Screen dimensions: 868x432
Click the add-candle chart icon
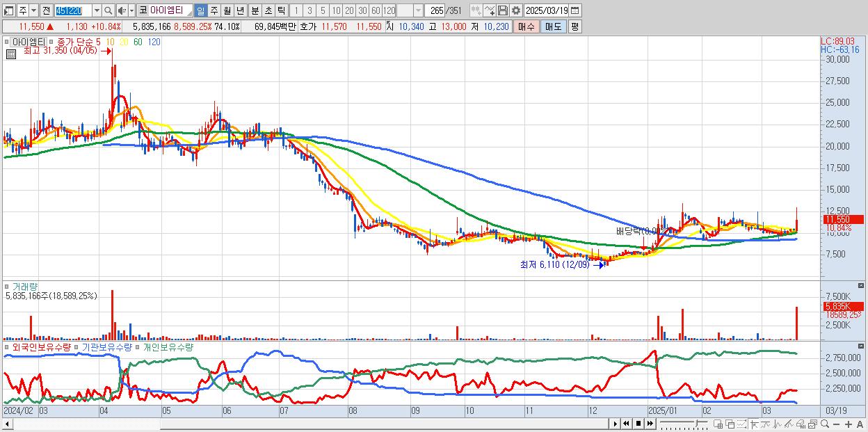[476, 10]
